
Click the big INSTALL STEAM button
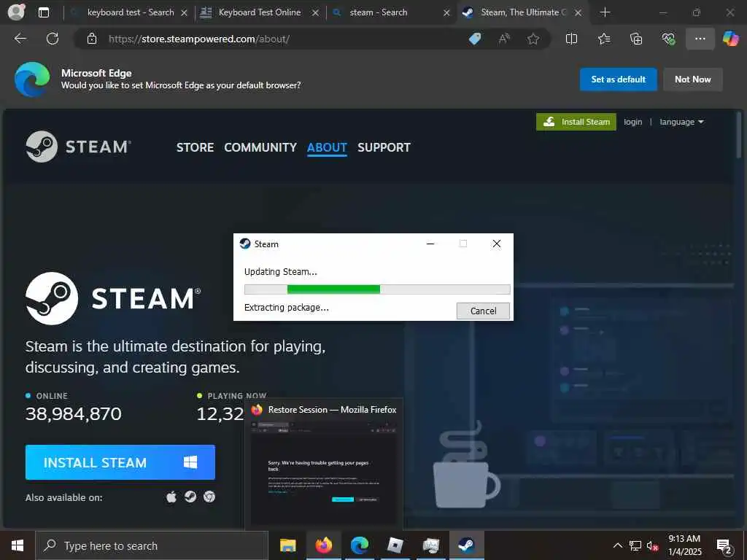coord(120,462)
